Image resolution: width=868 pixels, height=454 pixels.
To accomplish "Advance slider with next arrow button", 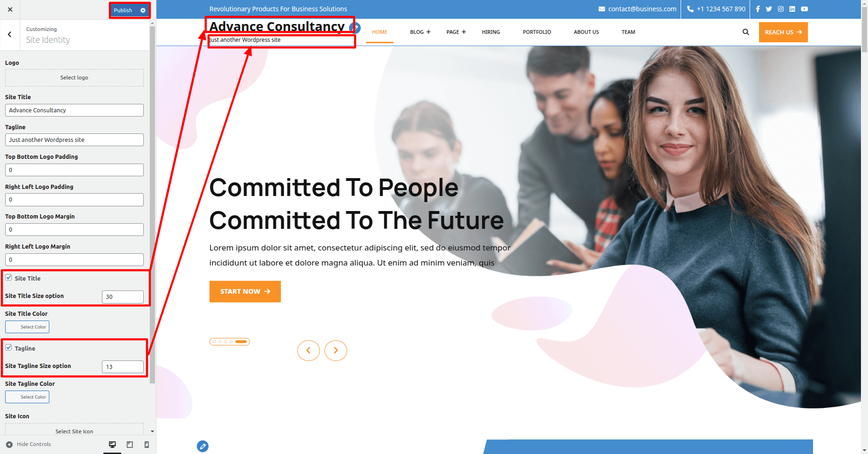I will pos(336,351).
